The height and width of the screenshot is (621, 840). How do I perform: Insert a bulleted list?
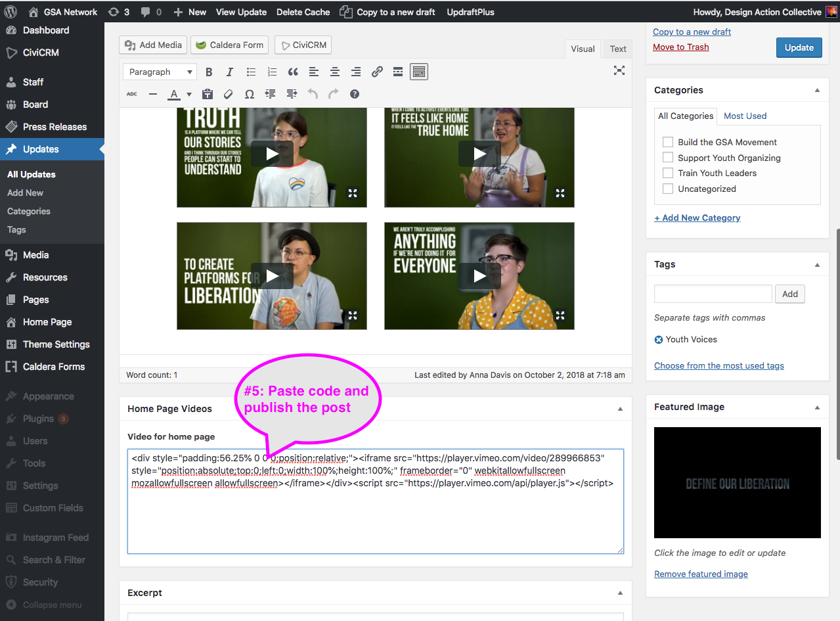[251, 72]
